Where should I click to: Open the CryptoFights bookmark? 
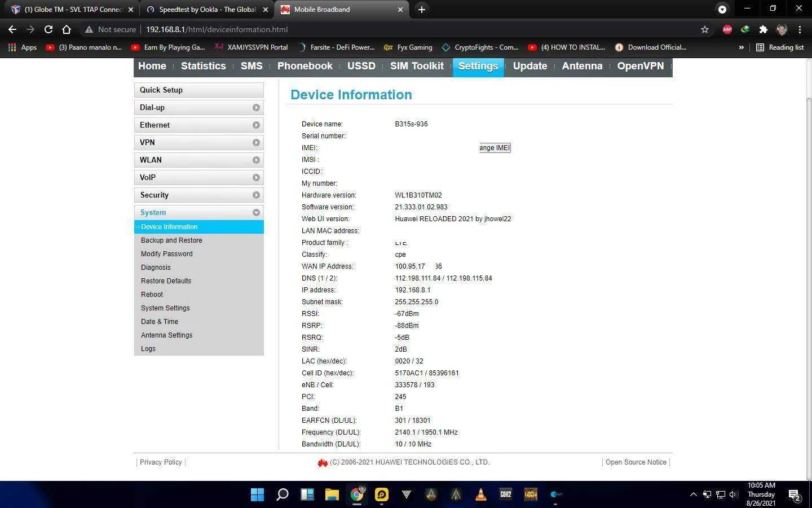pyautogui.click(x=480, y=47)
